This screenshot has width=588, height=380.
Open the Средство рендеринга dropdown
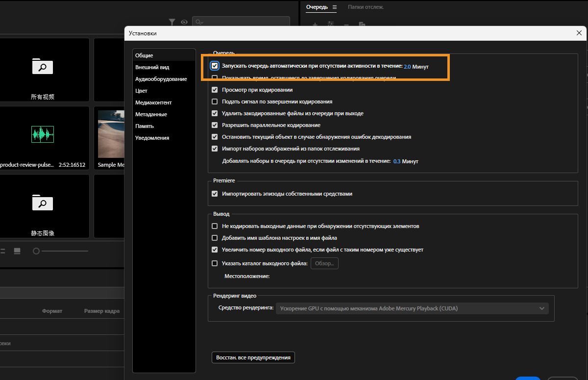coord(412,308)
